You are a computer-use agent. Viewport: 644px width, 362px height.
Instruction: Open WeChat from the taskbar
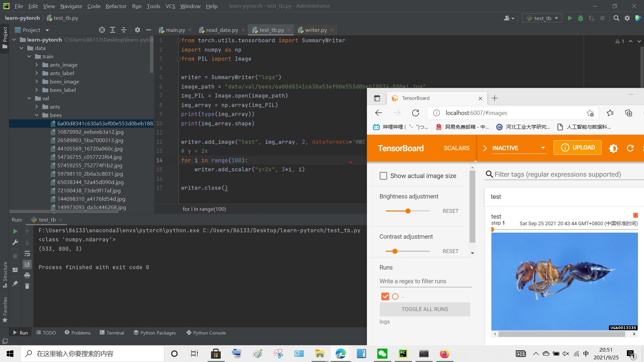point(382,354)
